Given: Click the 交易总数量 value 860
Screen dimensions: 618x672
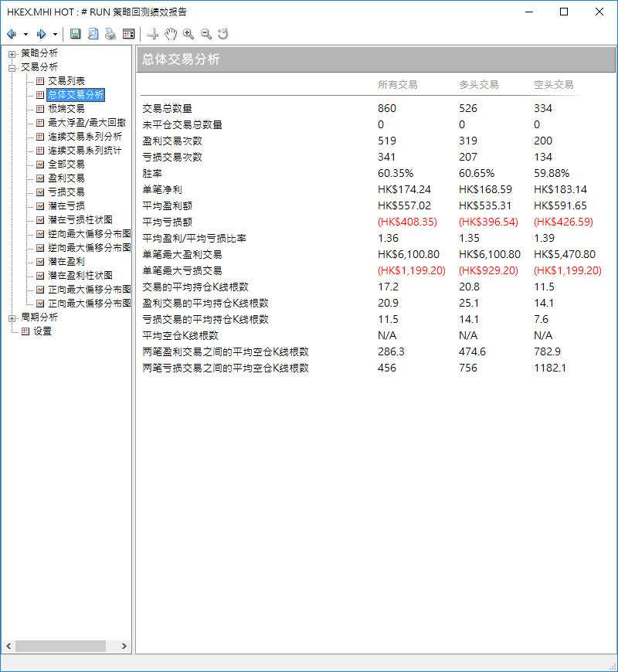Looking at the screenshot, I should click(x=387, y=108).
